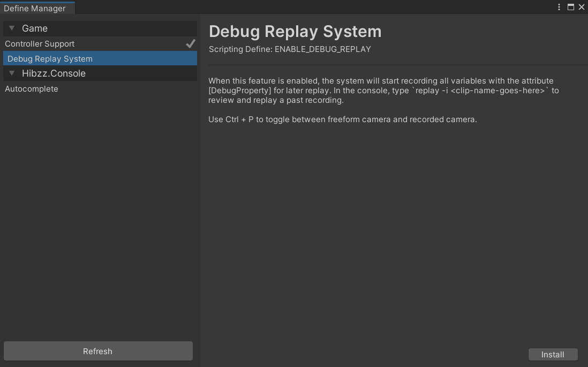Click the Install button
This screenshot has width=588, height=367.
tap(553, 355)
